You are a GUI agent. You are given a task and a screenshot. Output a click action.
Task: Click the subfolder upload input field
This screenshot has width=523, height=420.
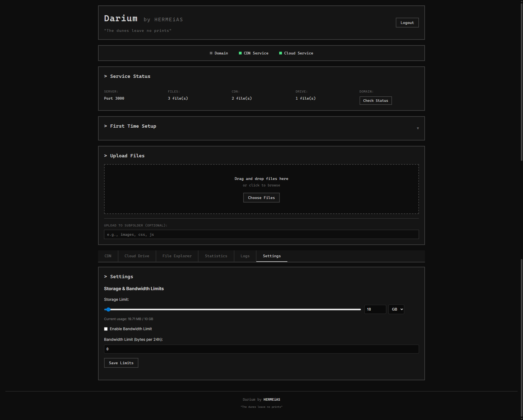tap(261, 234)
